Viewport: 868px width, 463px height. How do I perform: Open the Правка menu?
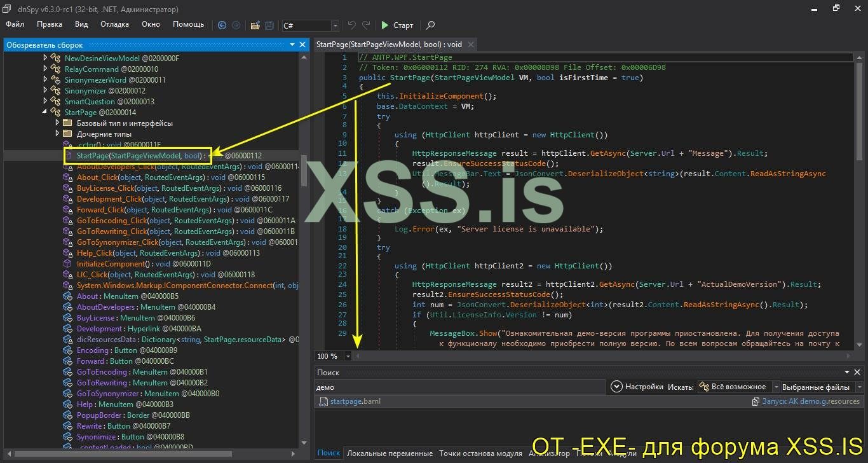pos(50,24)
